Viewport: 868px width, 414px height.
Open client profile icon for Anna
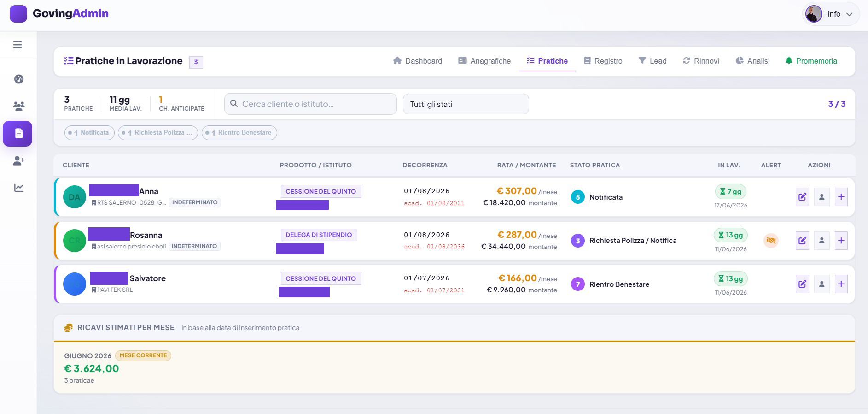click(821, 197)
